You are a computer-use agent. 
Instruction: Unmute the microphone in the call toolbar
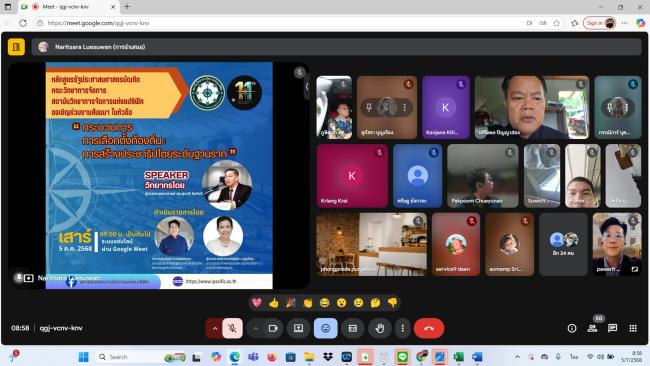[232, 328]
